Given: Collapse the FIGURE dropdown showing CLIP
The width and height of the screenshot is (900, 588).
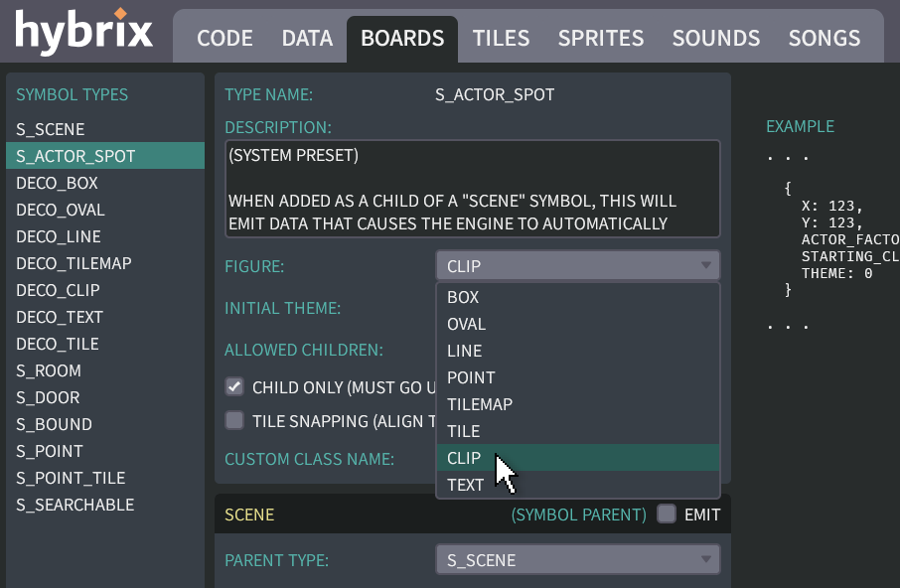Looking at the screenshot, I should click(x=577, y=265).
